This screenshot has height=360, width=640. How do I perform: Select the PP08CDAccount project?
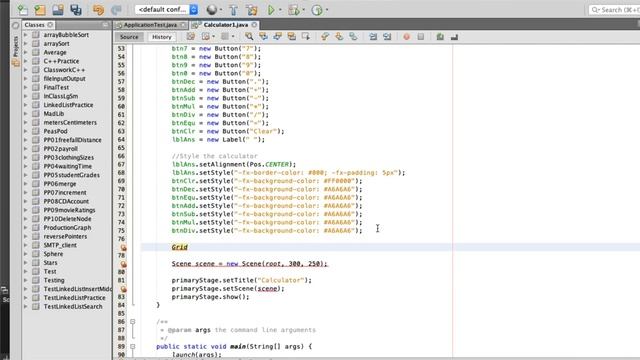66,201
